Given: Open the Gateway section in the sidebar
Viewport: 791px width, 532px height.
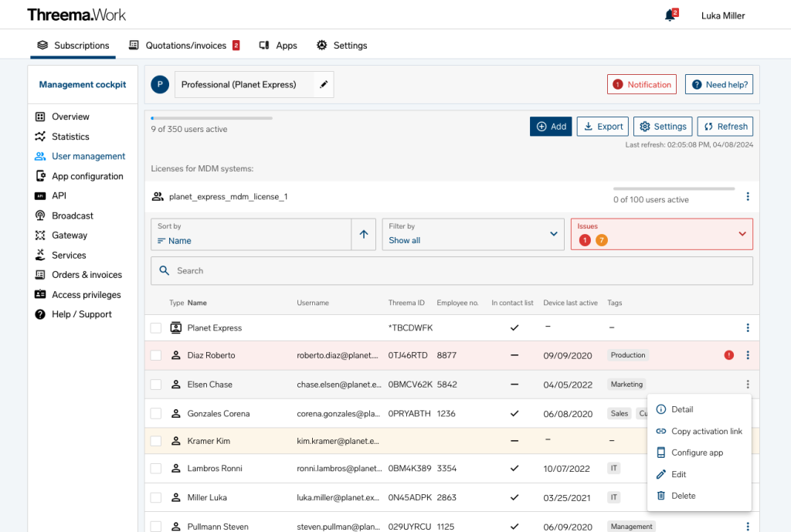Looking at the screenshot, I should (x=42, y=235).
